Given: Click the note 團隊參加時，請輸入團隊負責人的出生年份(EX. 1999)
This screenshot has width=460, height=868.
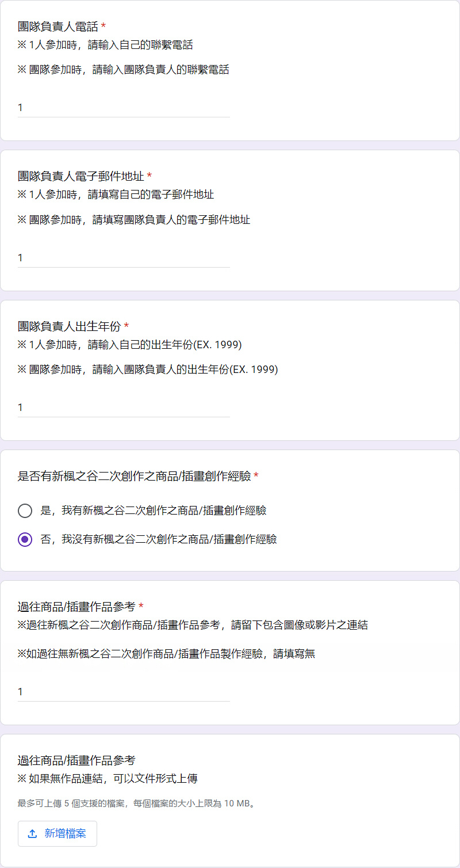Looking at the screenshot, I should [x=148, y=370].
